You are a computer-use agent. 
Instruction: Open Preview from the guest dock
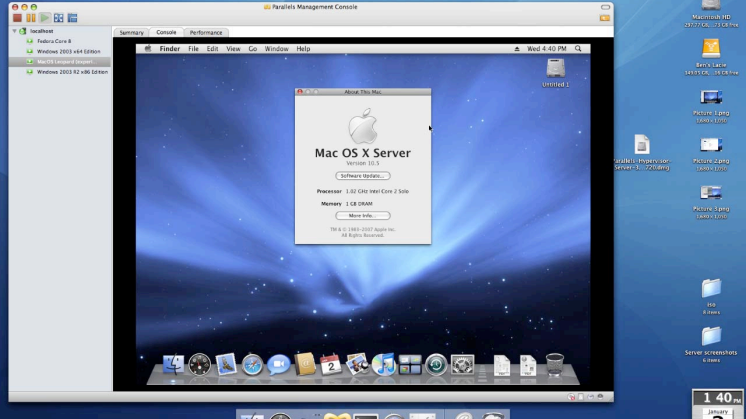point(357,365)
